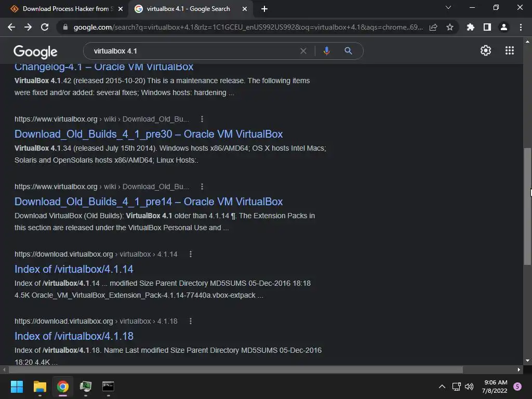Click the 4.1.18 download.virtualbox.org breadcrumb
Viewport: 532px width, 399px height.
pos(96,321)
